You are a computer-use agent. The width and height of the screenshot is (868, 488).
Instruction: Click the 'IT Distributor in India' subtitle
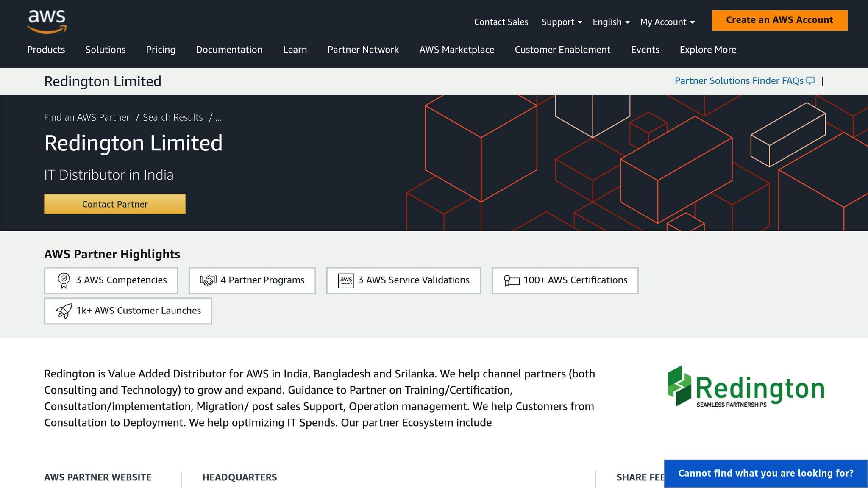(x=109, y=175)
